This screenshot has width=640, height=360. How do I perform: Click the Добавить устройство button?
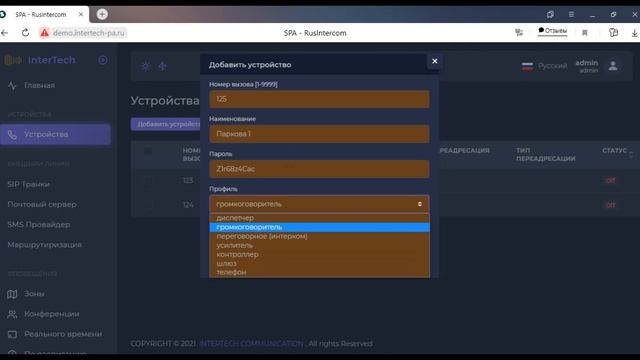pyautogui.click(x=166, y=124)
